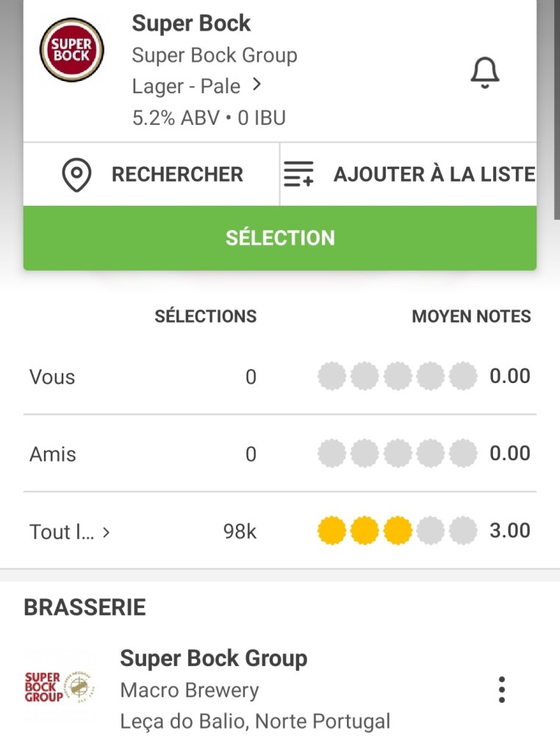Tap AJOUTER À LA LISTE
The width and height of the screenshot is (560, 752).
click(434, 175)
